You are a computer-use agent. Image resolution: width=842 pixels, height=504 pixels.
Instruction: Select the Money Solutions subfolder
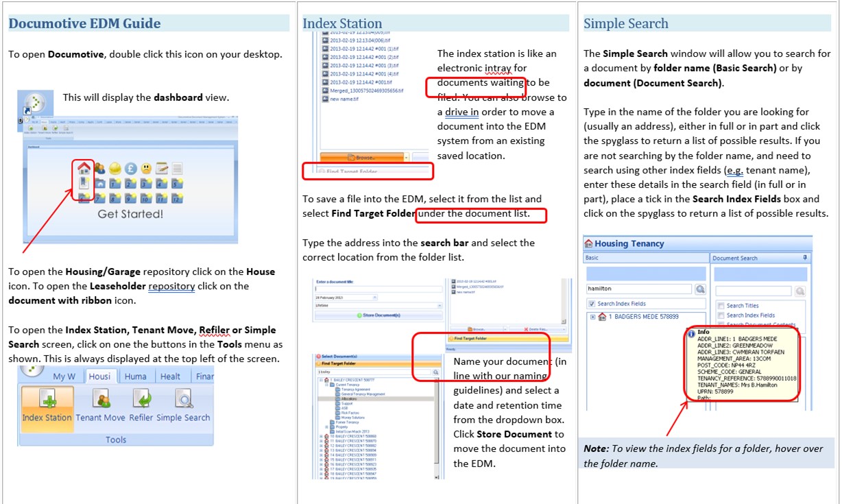pos(351,417)
